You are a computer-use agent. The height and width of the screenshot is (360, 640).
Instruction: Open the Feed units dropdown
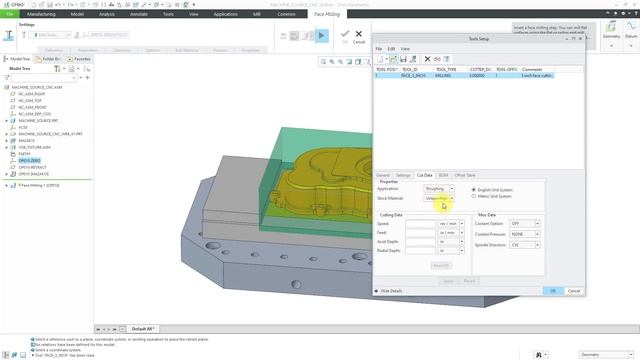click(x=462, y=233)
